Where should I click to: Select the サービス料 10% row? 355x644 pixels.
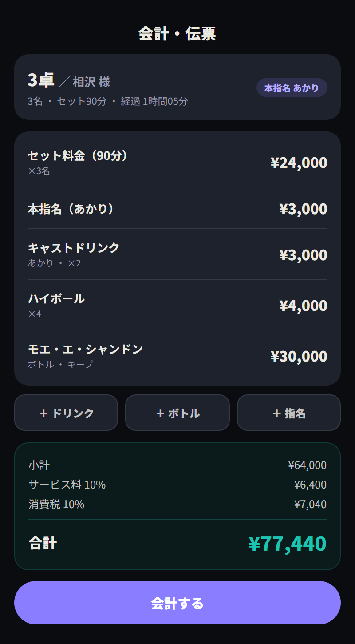pos(177,485)
